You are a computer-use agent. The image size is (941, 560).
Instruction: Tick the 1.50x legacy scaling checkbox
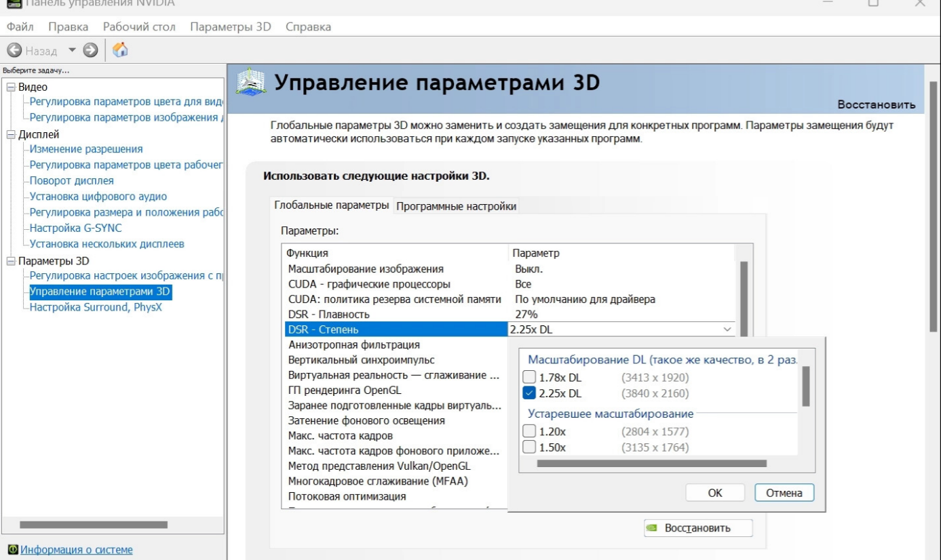point(529,447)
